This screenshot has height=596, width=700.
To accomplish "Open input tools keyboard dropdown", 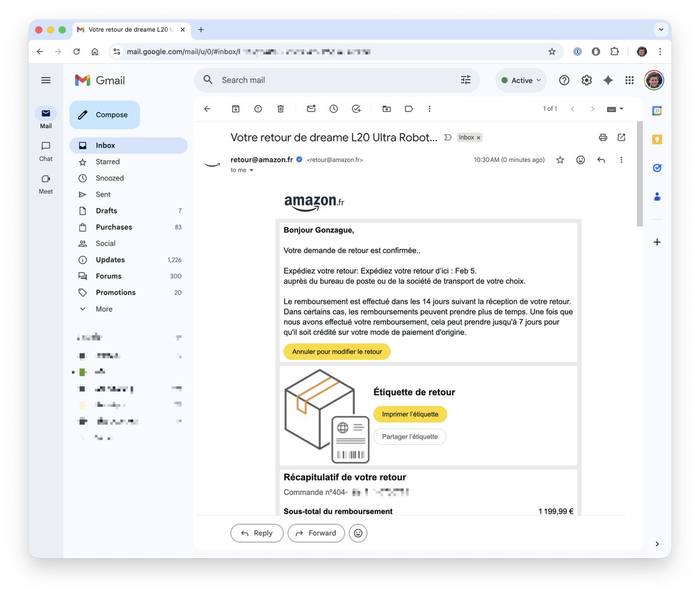I will coord(615,109).
